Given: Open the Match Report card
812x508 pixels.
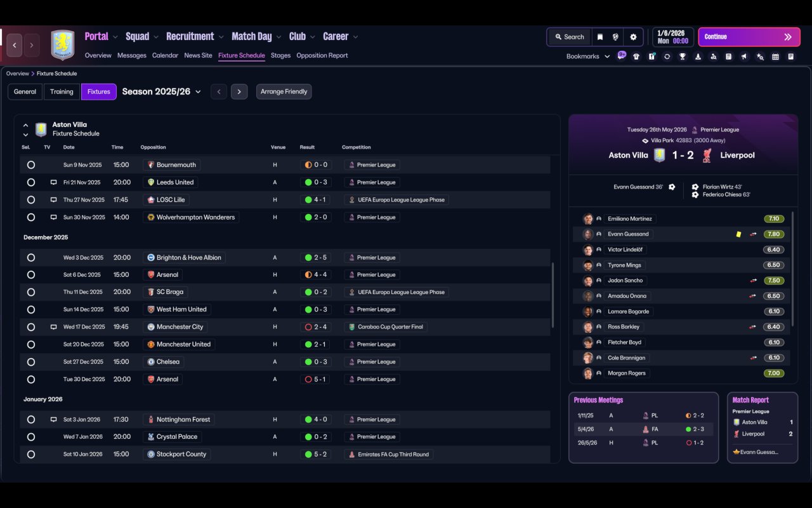Looking at the screenshot, I should 763,427.
